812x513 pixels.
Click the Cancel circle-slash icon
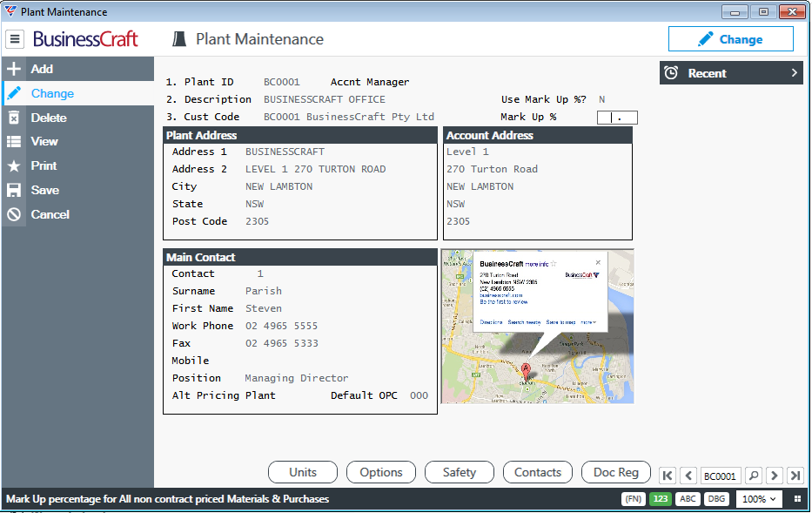click(x=14, y=214)
